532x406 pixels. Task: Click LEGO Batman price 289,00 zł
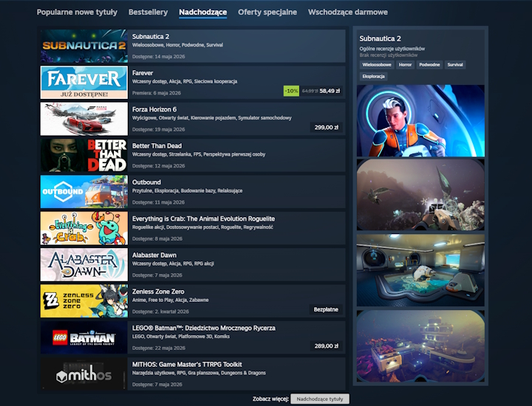coord(326,346)
